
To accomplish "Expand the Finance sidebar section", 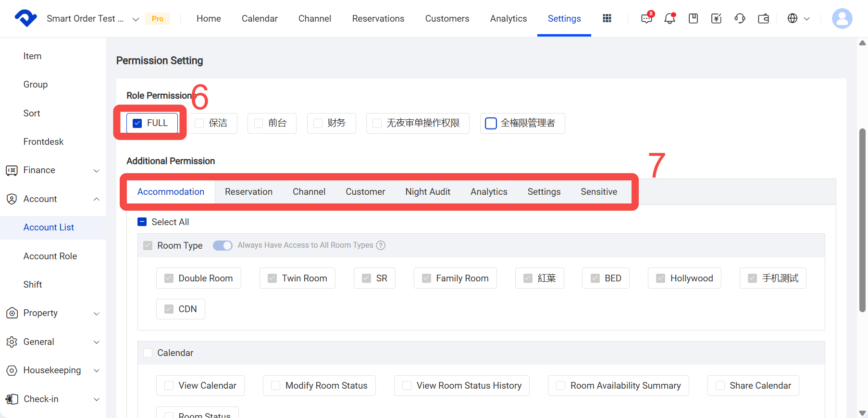I will (x=97, y=171).
